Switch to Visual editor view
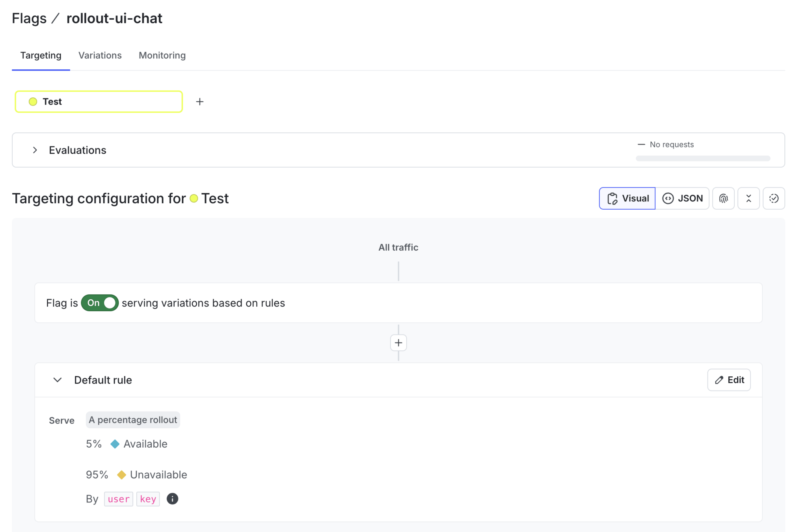Viewport: 795px width, 532px height. (627, 198)
